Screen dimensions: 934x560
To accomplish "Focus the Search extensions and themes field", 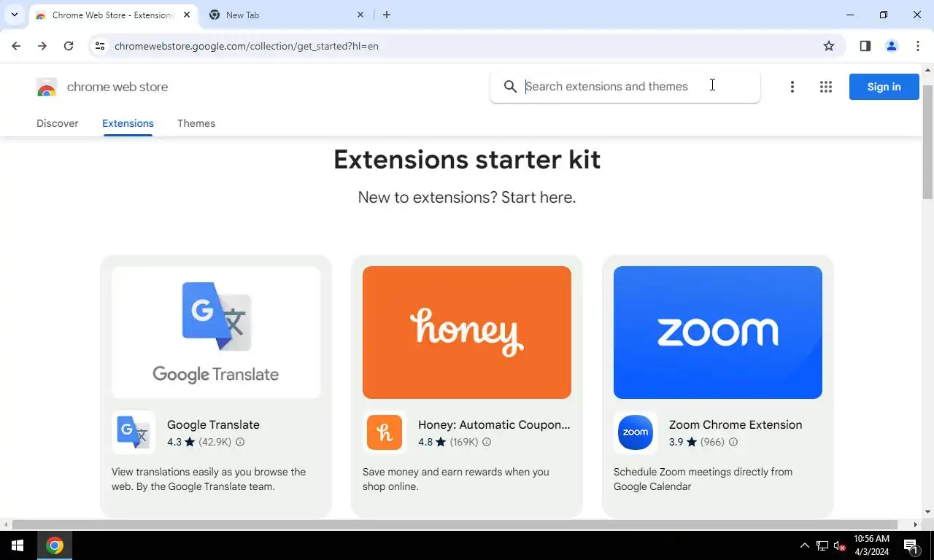I will coord(625,87).
